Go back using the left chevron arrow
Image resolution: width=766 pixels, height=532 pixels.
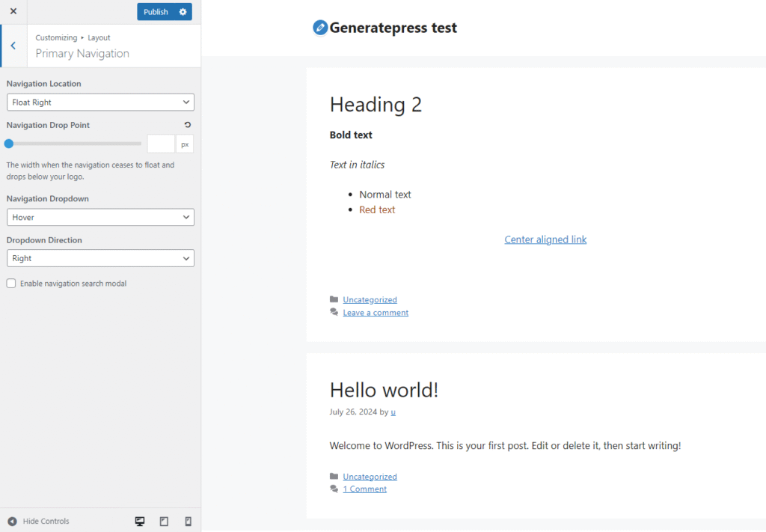click(x=13, y=46)
